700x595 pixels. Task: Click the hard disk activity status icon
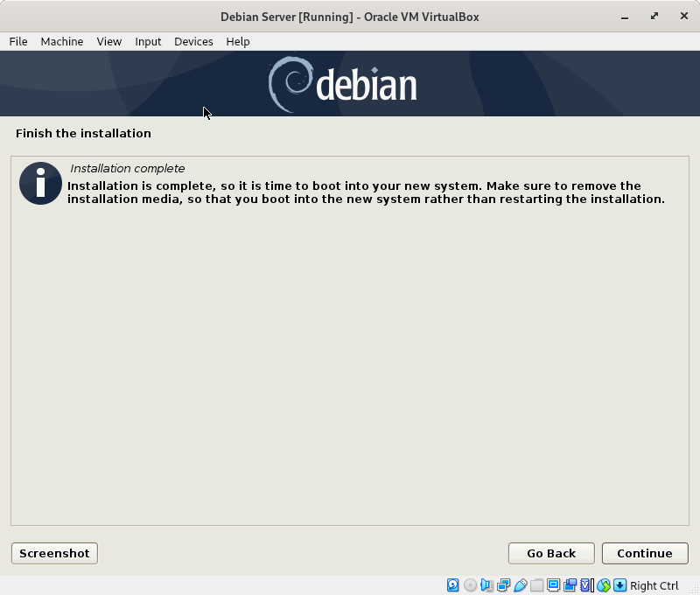[452, 585]
